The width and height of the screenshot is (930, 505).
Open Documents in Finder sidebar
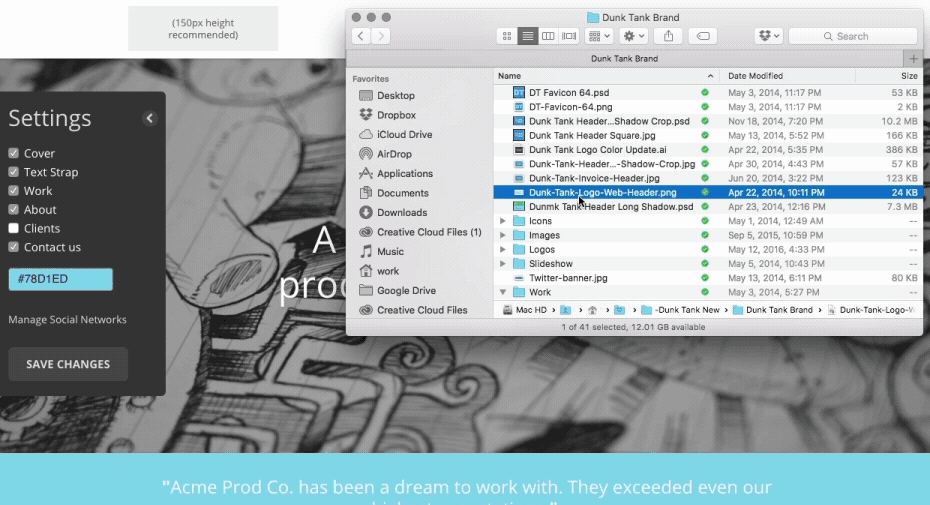tap(403, 193)
